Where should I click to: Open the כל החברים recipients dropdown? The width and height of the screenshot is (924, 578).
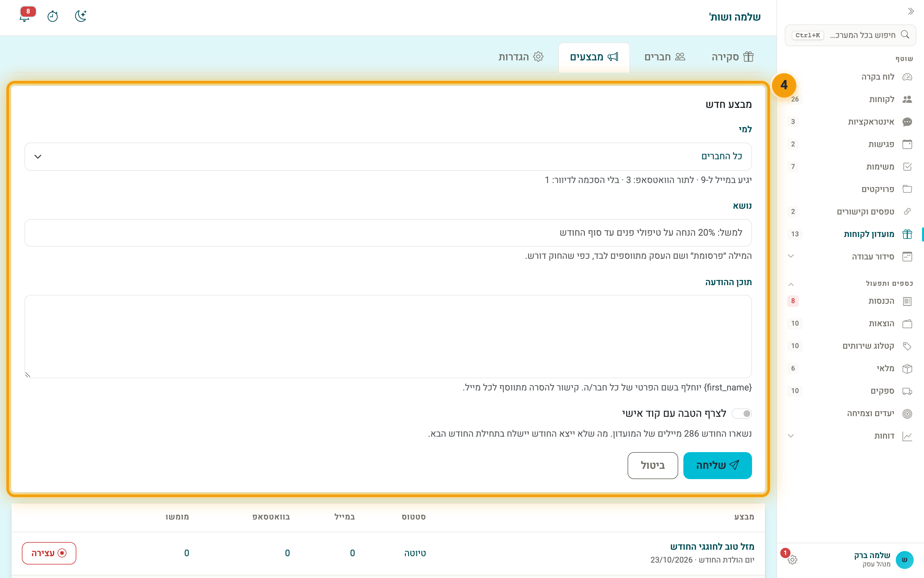pos(388,157)
